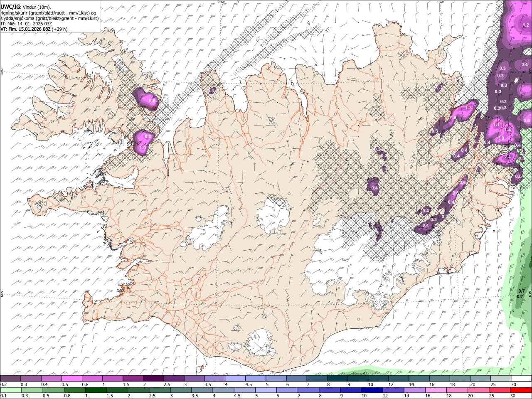
Task: Select red bottom-row swatch between 25 and 30
Action: tap(499, 390)
